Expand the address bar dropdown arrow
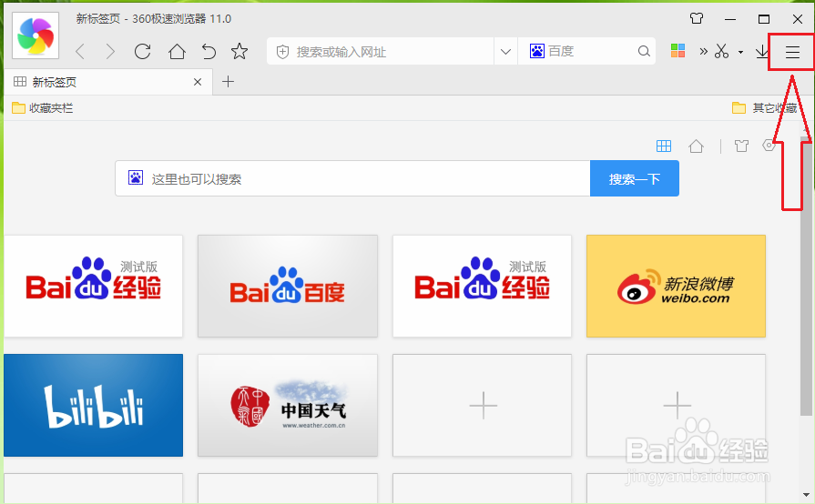The image size is (815, 504). click(505, 51)
